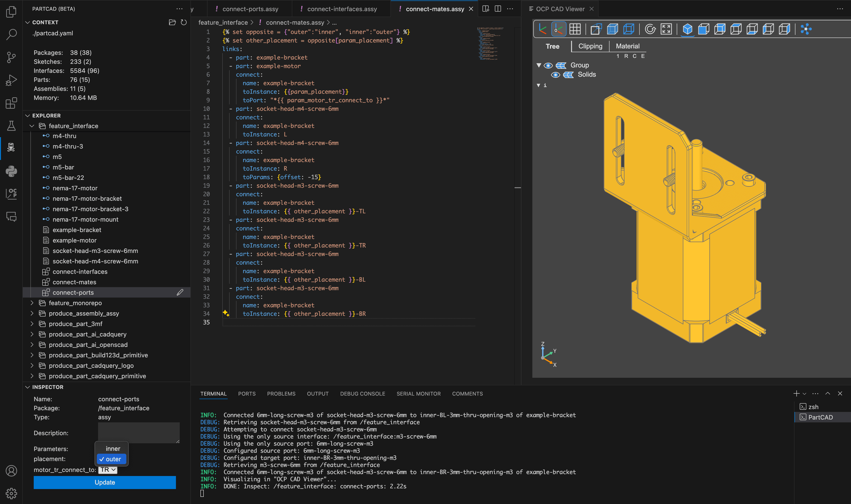Switch to the OUTPUT panel tab
This screenshot has height=504, width=851.
tap(318, 394)
